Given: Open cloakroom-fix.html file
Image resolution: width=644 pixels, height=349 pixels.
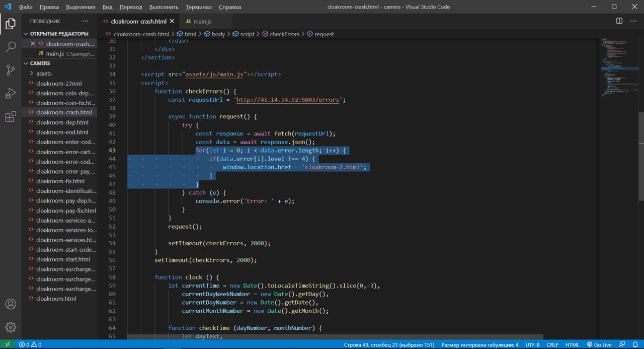Looking at the screenshot, I should coord(59,181).
